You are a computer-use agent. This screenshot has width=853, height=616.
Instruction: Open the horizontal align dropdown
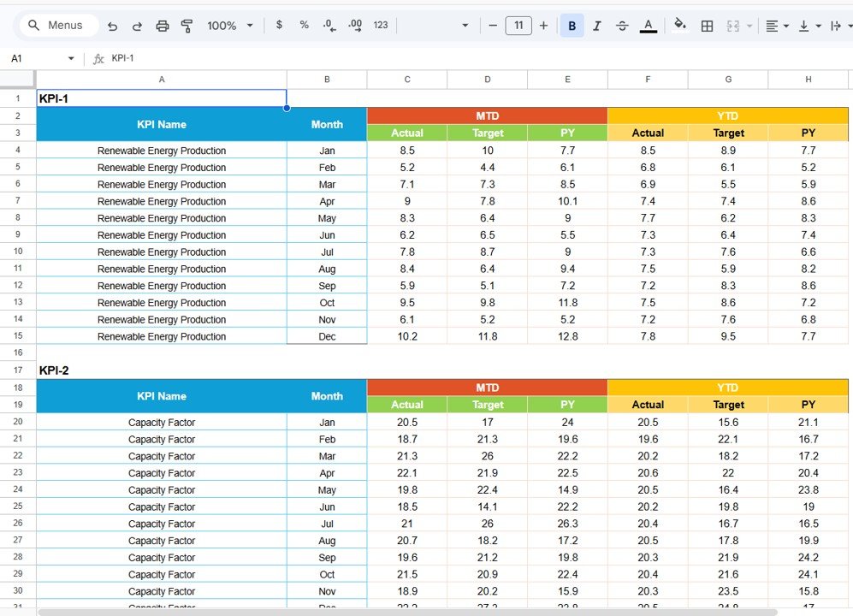777,26
